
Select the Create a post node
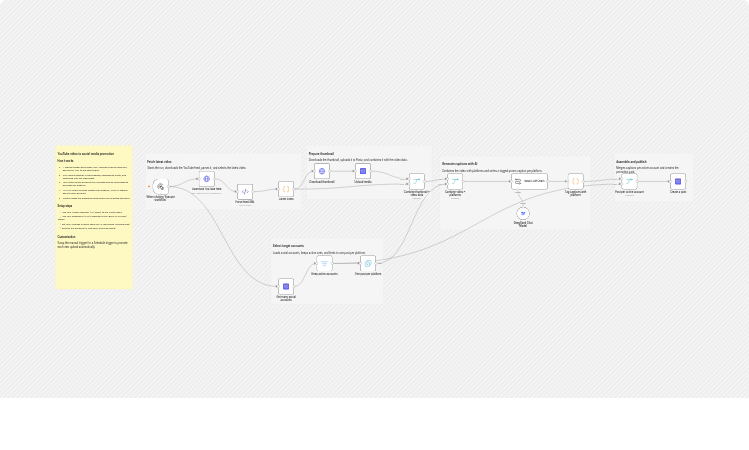coord(677,181)
